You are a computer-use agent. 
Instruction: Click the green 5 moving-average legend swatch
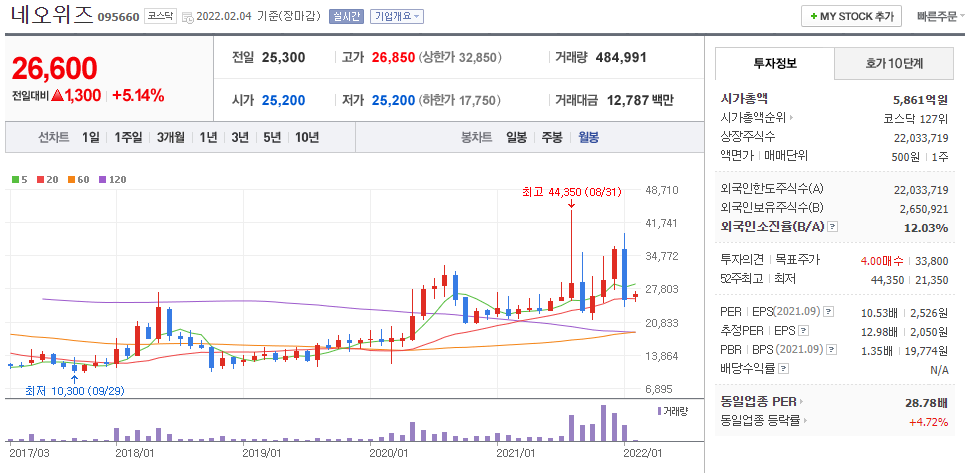point(15,180)
